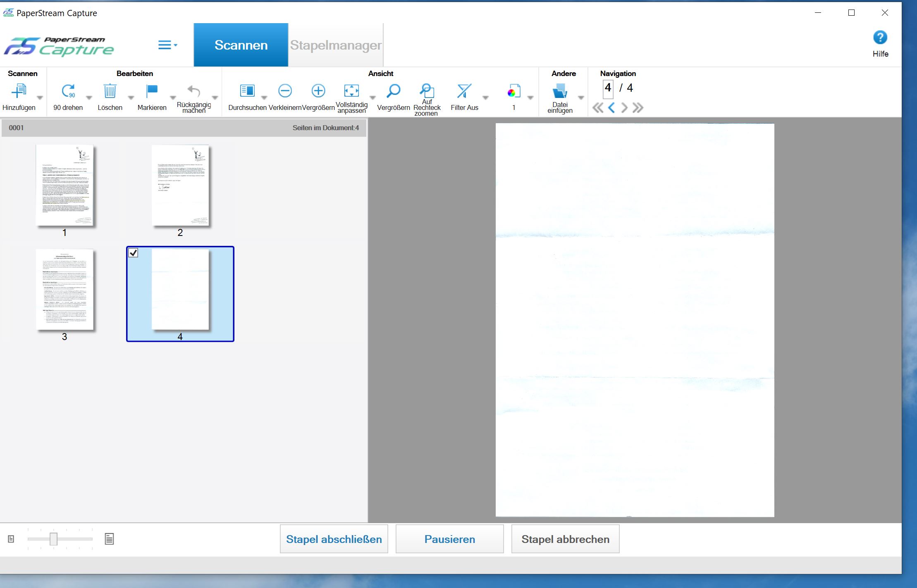Select page 2 thumbnail
This screenshot has width=917, height=588.
[180, 185]
